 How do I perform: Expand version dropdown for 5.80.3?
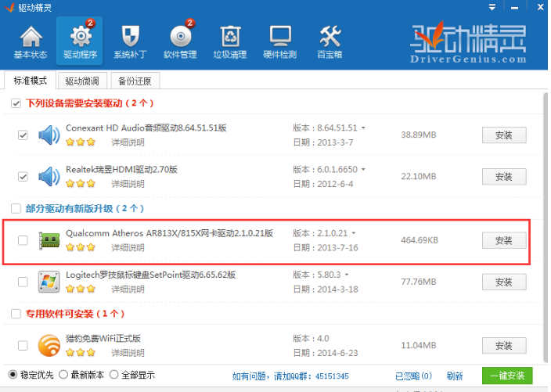pyautogui.click(x=347, y=275)
